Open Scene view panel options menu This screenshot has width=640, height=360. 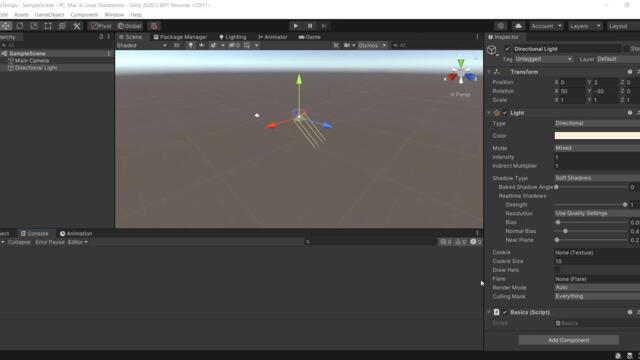(477, 37)
